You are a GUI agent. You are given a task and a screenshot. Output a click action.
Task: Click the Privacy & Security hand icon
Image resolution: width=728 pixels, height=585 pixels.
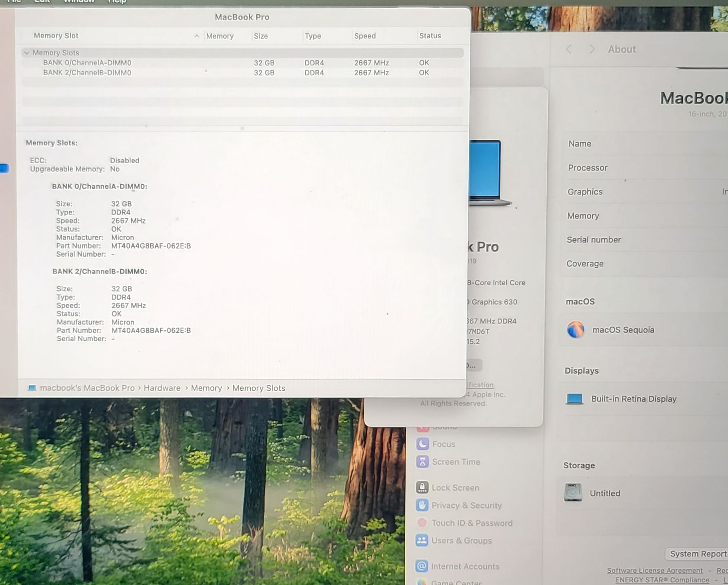[422, 505]
